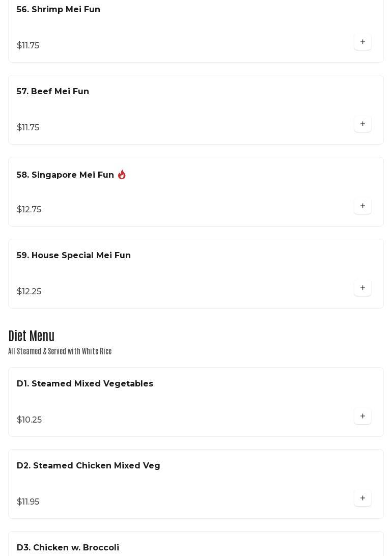
Task: Tap the plus for Steamed Chicken Mixed Veg
Action: pyautogui.click(x=362, y=498)
